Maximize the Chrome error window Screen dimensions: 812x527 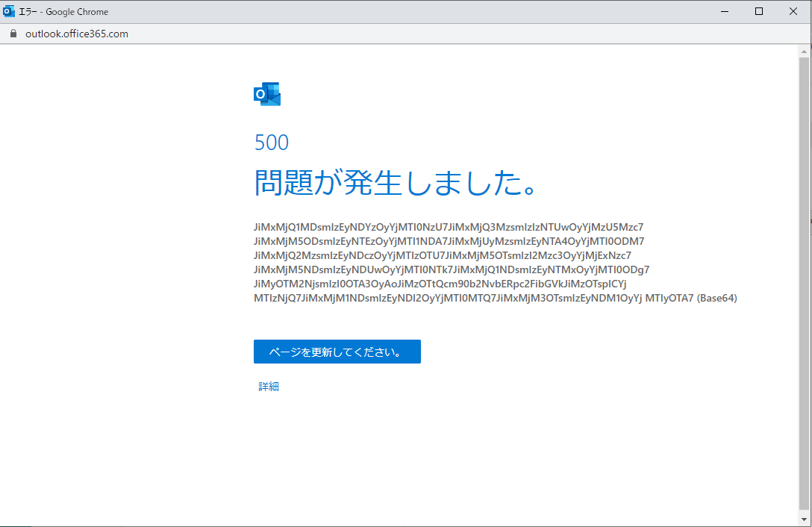pos(759,11)
